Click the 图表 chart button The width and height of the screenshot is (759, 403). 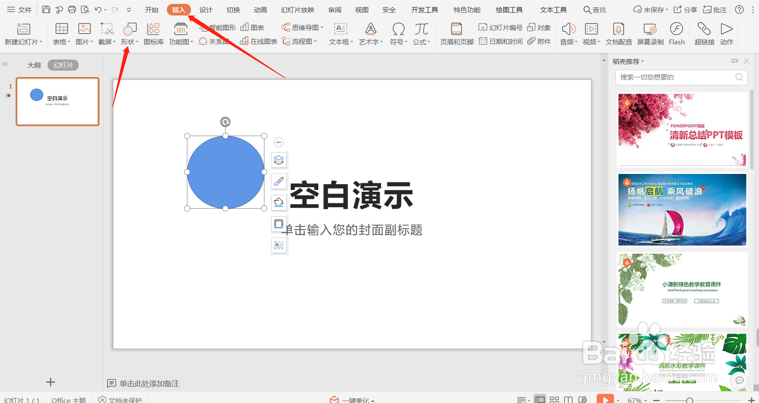(252, 28)
